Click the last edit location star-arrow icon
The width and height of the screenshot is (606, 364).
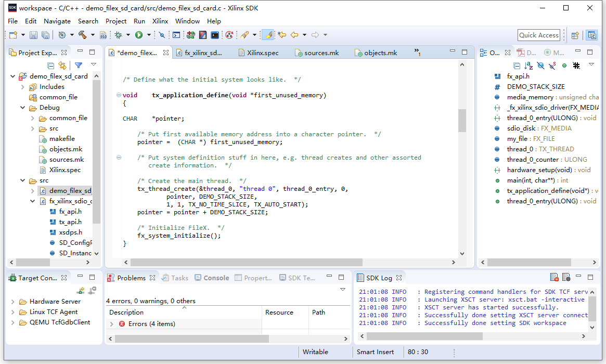(282, 35)
